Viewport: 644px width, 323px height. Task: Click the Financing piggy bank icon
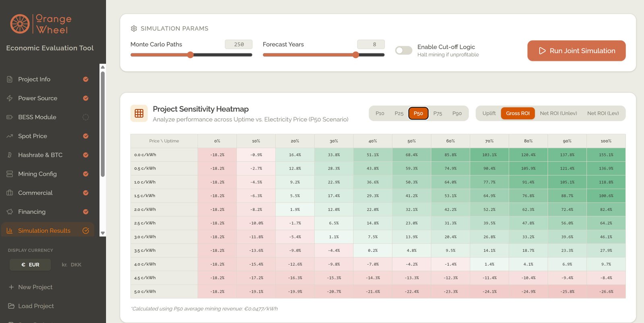[x=10, y=212]
